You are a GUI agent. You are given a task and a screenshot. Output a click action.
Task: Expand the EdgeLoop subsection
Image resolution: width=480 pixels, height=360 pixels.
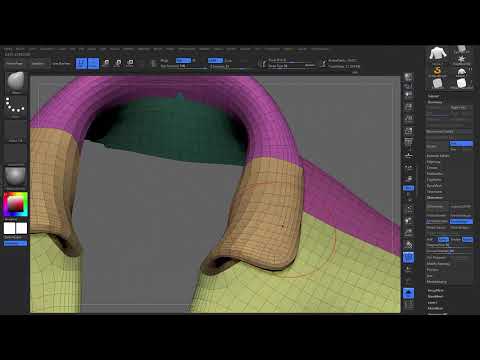(x=433, y=162)
